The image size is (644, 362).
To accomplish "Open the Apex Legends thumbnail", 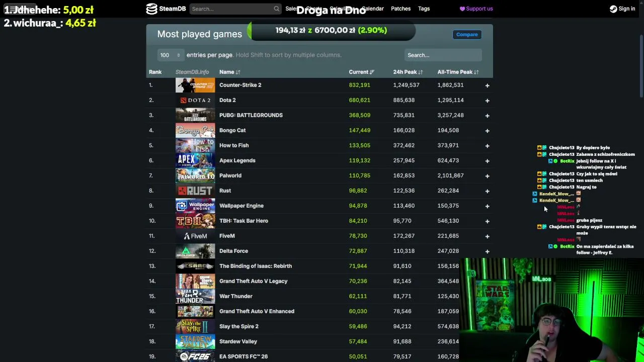I will 195,160.
